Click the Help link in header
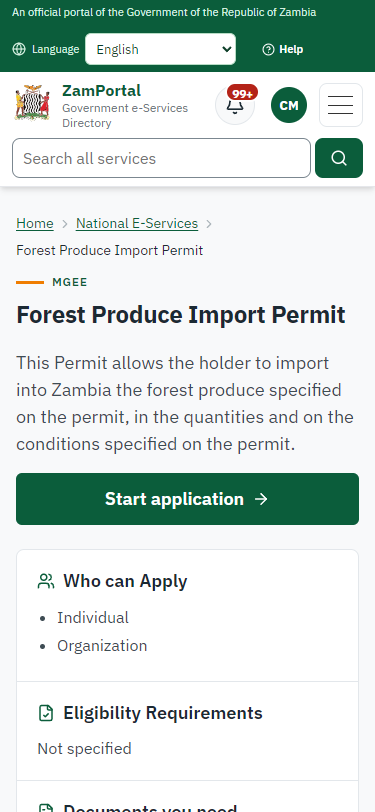 coord(283,49)
